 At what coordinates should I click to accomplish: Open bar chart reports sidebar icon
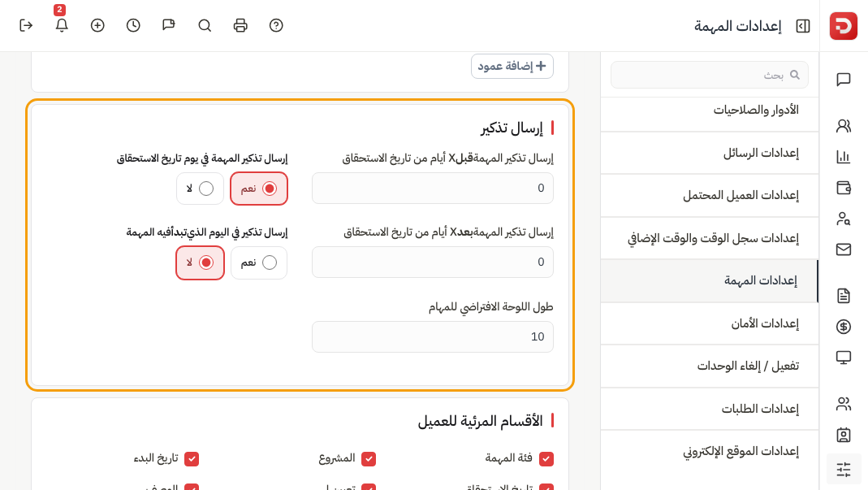[843, 157]
